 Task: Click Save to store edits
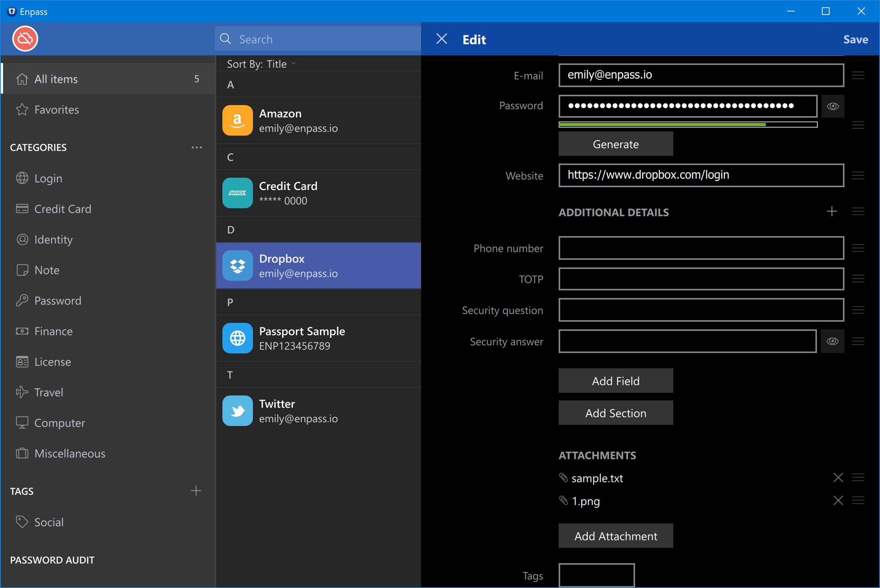click(x=856, y=39)
